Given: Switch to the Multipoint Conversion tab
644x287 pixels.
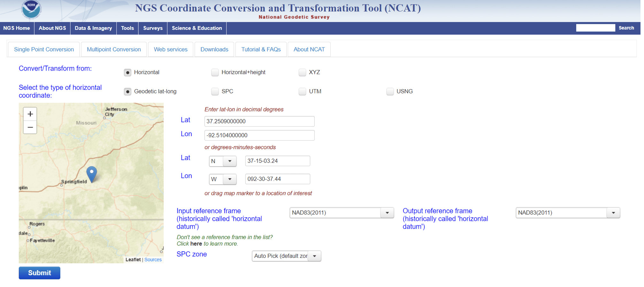Looking at the screenshot, I should tap(114, 50).
